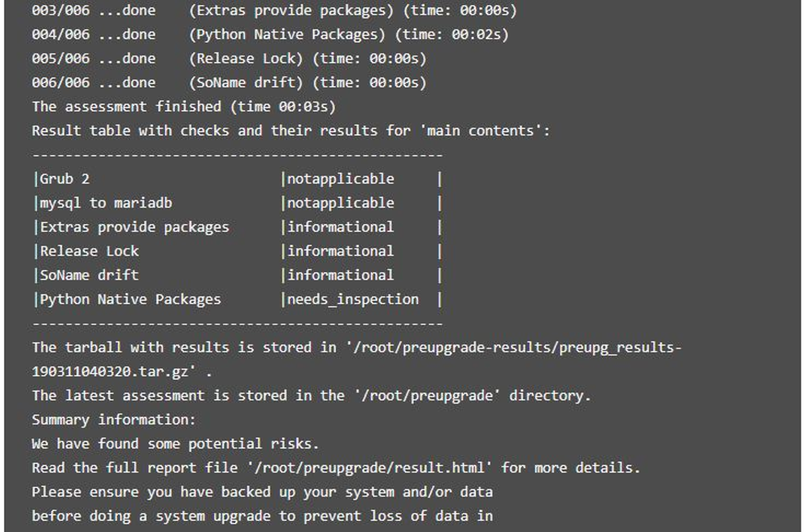Click the 'mysql to mariadb' check name

point(106,203)
